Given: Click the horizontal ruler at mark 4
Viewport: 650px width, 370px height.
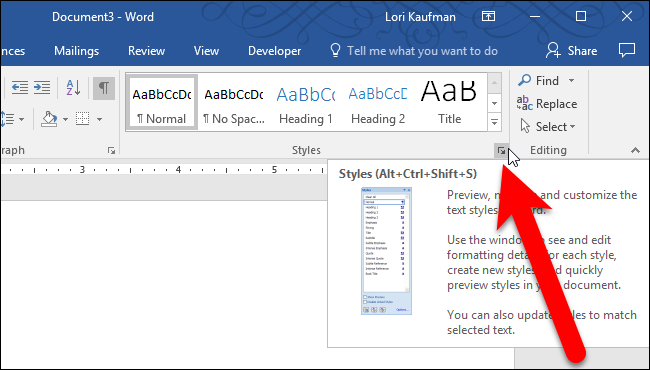Looking at the screenshot, I should point(178,169).
